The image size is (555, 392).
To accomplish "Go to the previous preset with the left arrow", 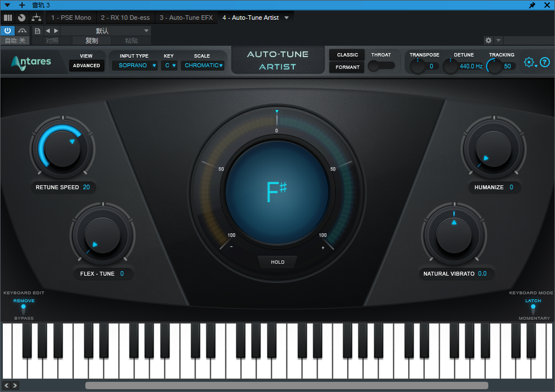I will pos(48,31).
